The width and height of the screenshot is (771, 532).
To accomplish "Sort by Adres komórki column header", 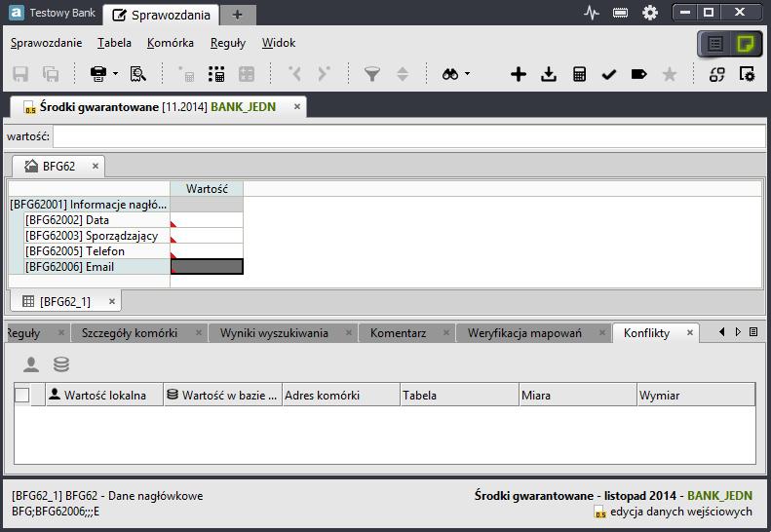I will (x=341, y=395).
